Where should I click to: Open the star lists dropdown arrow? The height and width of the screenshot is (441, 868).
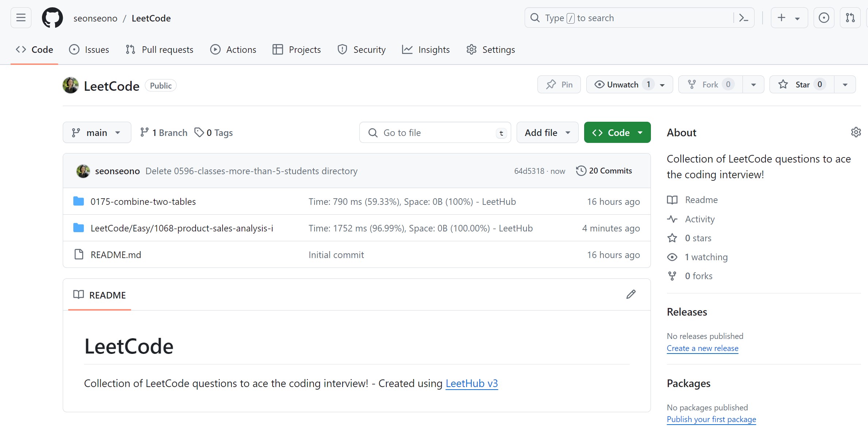845,85
